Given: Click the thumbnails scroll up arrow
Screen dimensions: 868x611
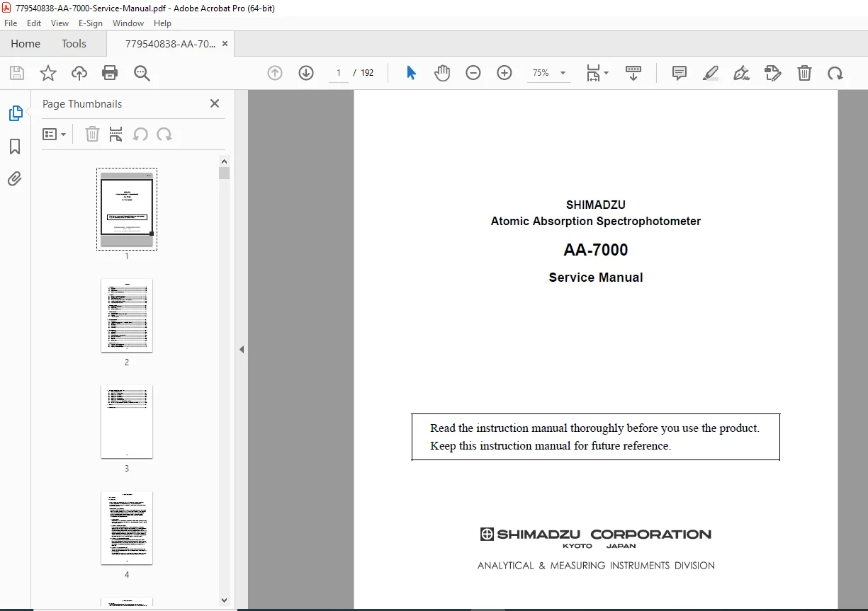Looking at the screenshot, I should pos(225,161).
